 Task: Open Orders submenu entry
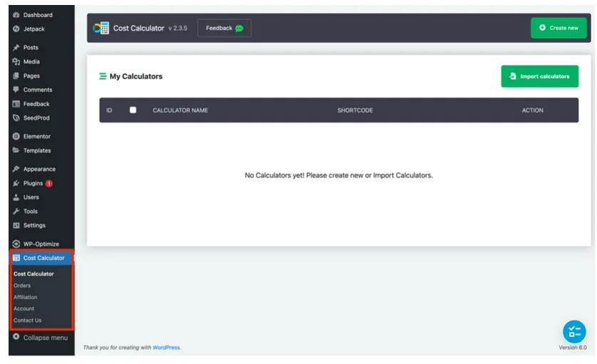[x=22, y=285]
